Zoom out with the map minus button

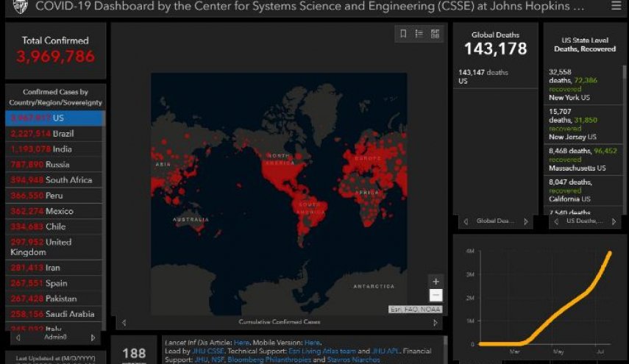tap(436, 296)
